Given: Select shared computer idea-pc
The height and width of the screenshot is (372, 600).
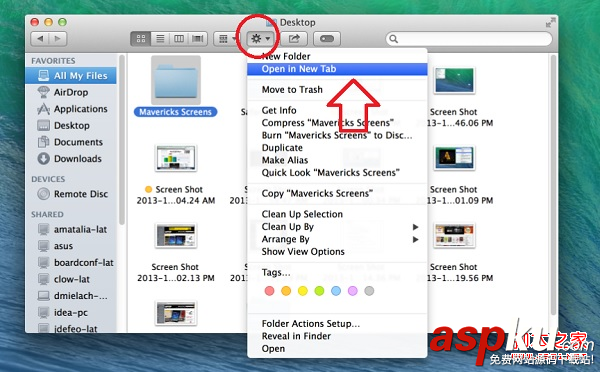Looking at the screenshot, I should point(71,312).
